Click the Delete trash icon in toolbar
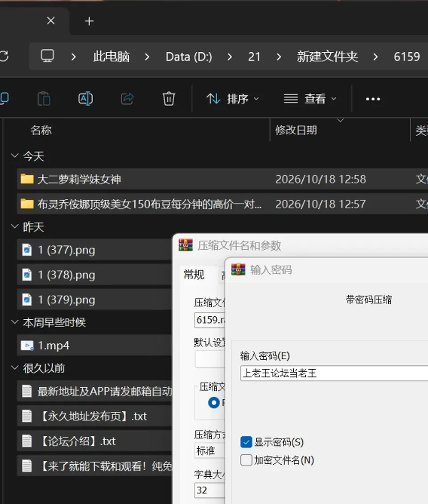428x504 pixels. tap(169, 99)
